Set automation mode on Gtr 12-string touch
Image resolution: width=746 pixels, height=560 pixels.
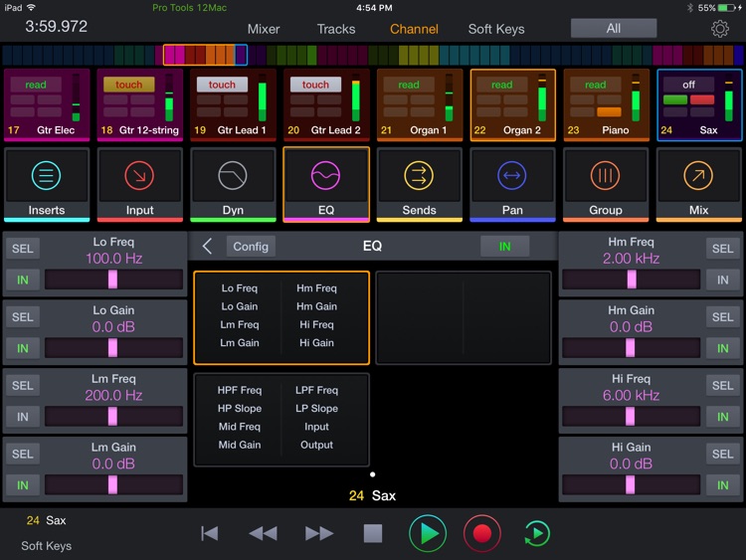click(128, 85)
